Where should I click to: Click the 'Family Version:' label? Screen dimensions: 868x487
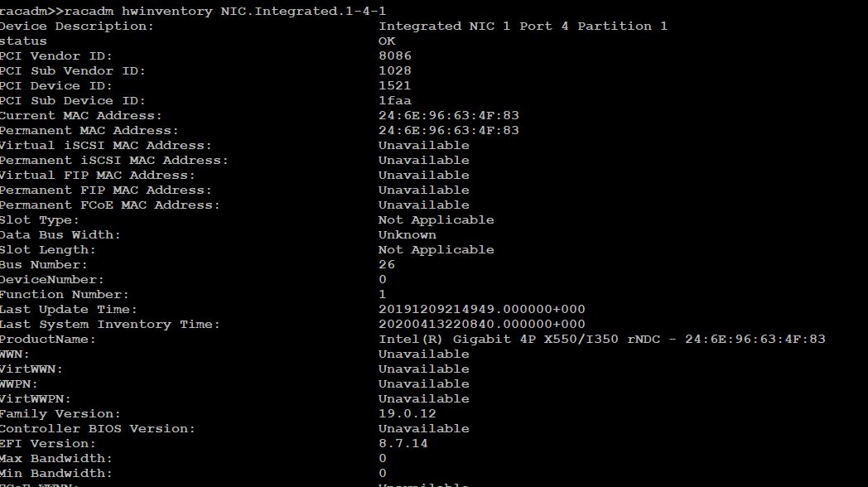tap(60, 414)
